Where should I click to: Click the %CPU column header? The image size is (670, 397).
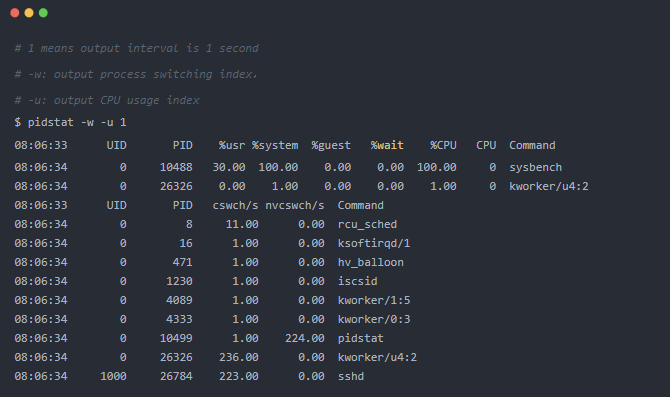(x=443, y=145)
